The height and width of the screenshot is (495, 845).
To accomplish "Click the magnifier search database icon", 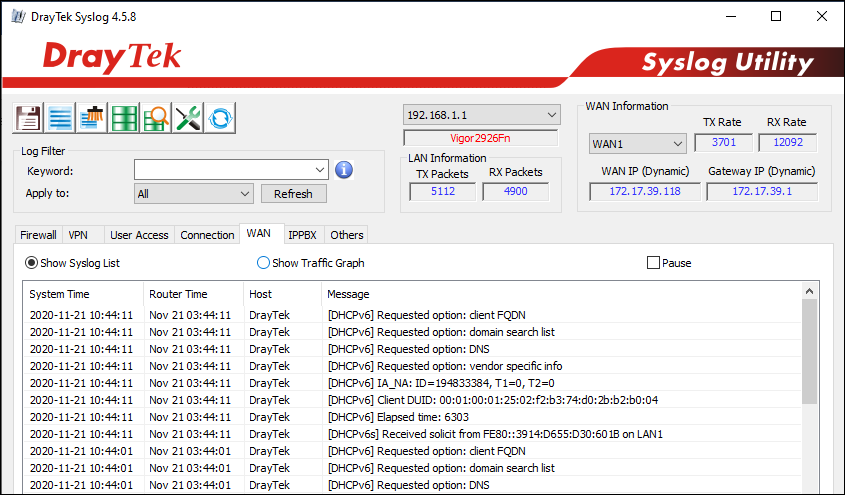I will click(156, 117).
